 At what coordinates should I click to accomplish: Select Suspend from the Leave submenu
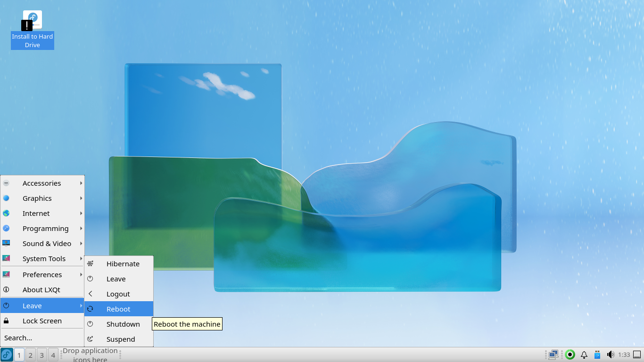click(119, 339)
